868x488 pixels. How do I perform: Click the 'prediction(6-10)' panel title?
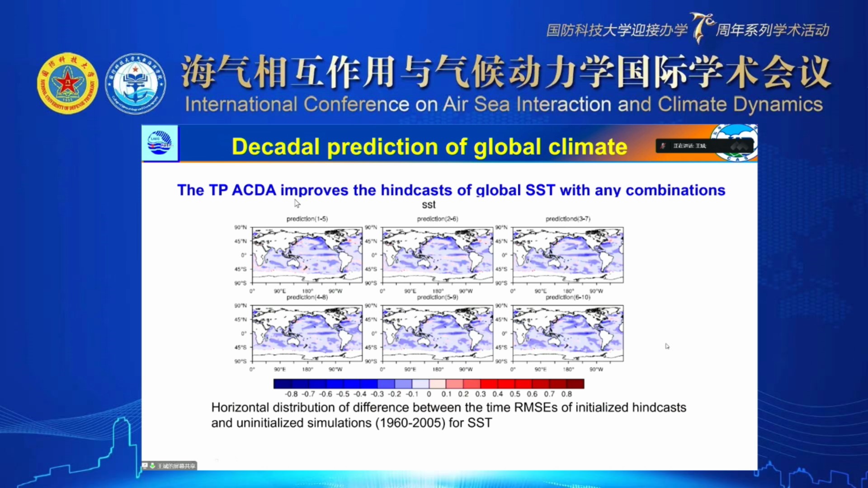[568, 297]
